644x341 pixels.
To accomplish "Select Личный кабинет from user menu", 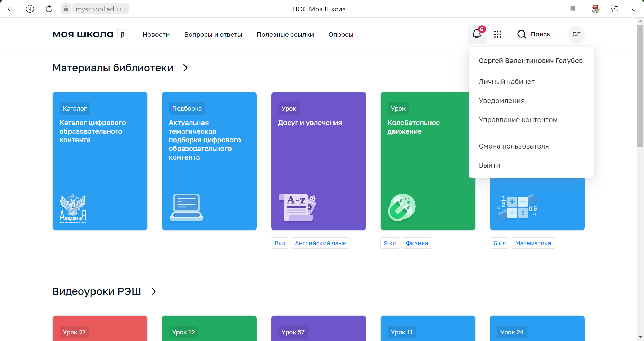I will point(506,82).
